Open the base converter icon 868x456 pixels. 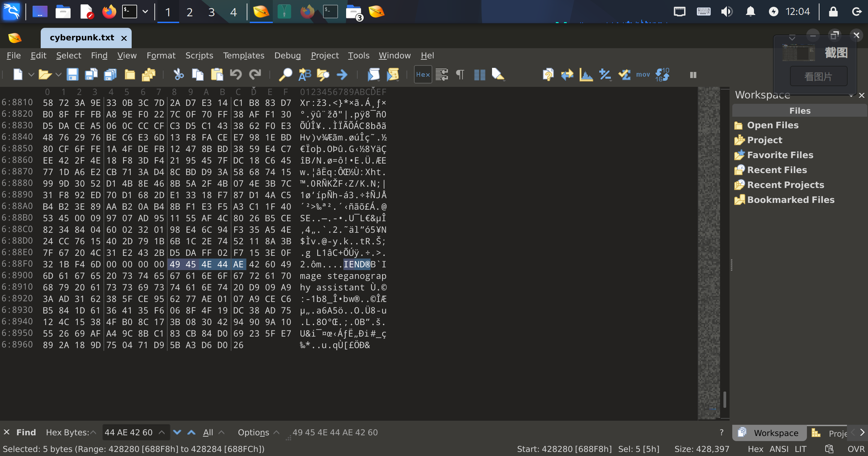(x=662, y=74)
